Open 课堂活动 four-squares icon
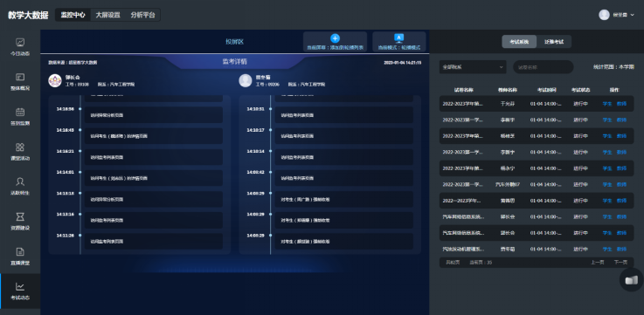The image size is (644, 315). tap(20, 147)
